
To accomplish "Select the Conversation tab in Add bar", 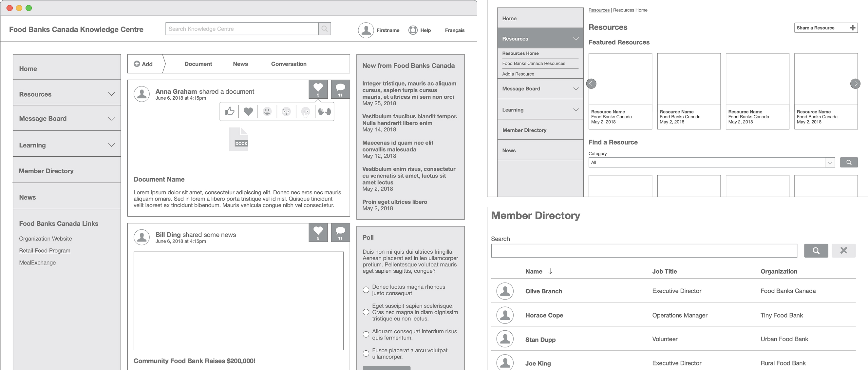I will [289, 64].
